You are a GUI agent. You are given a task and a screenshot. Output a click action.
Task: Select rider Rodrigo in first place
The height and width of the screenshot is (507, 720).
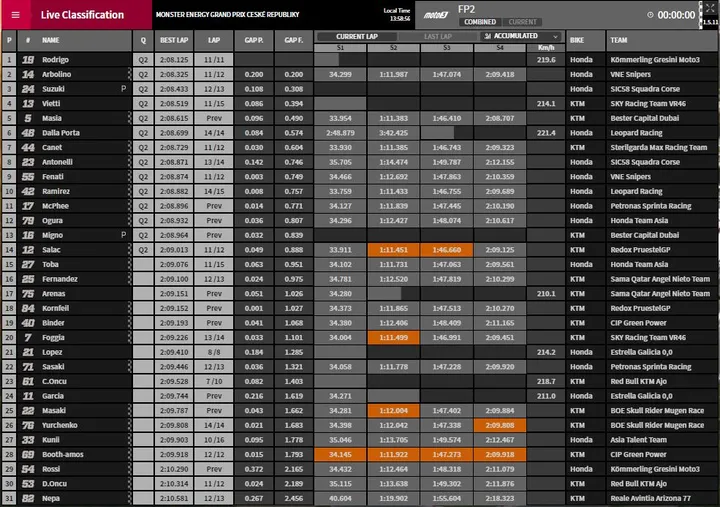[55, 59]
